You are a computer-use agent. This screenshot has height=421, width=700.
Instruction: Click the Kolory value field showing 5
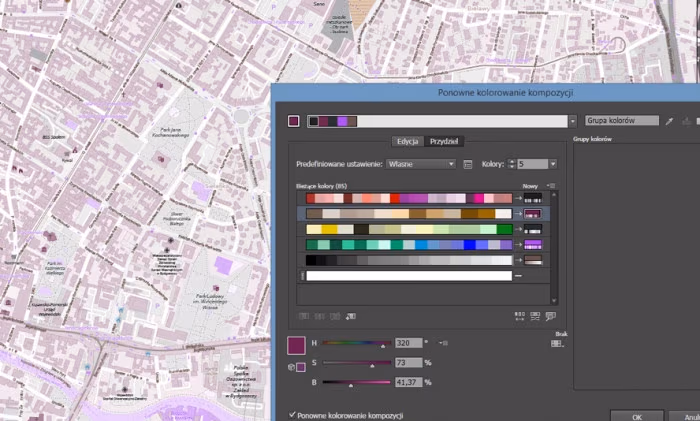click(532, 164)
